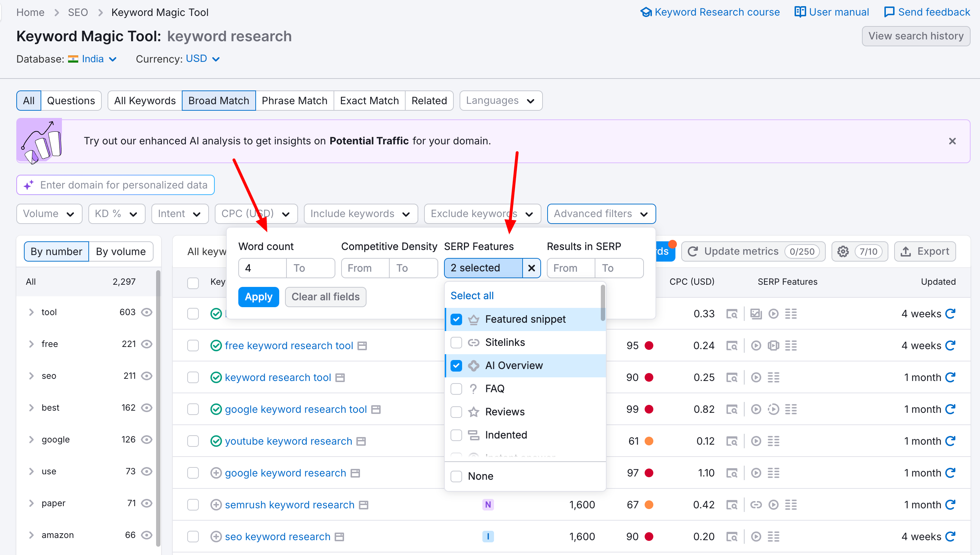The height and width of the screenshot is (555, 980).
Task: Expand the seo keyword group in sidebar
Action: coord(32,376)
